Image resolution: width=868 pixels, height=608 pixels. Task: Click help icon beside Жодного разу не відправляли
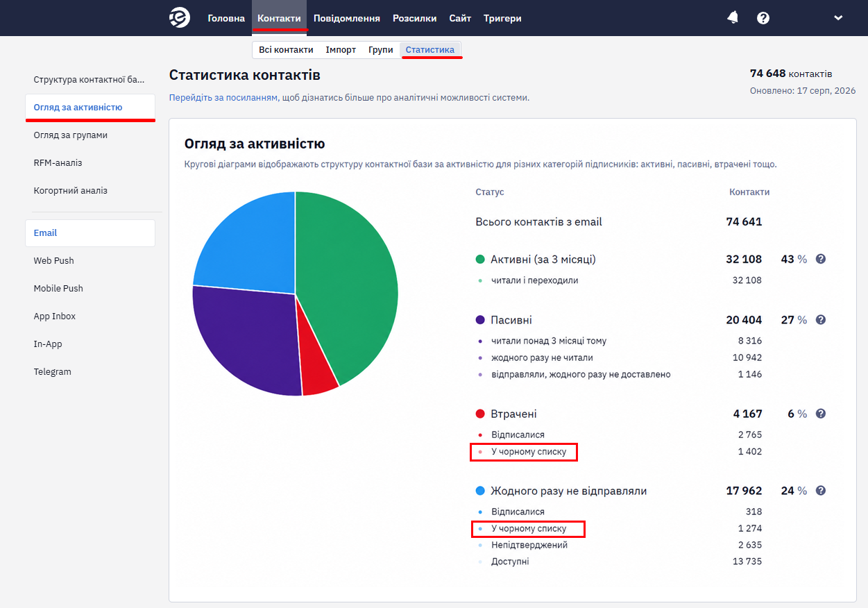click(821, 491)
